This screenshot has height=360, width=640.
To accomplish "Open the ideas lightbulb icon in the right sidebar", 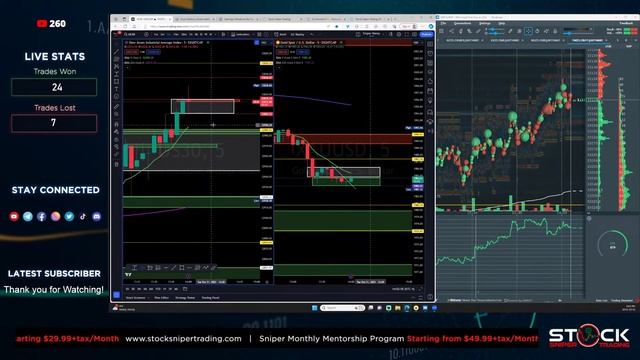I will (x=430, y=101).
